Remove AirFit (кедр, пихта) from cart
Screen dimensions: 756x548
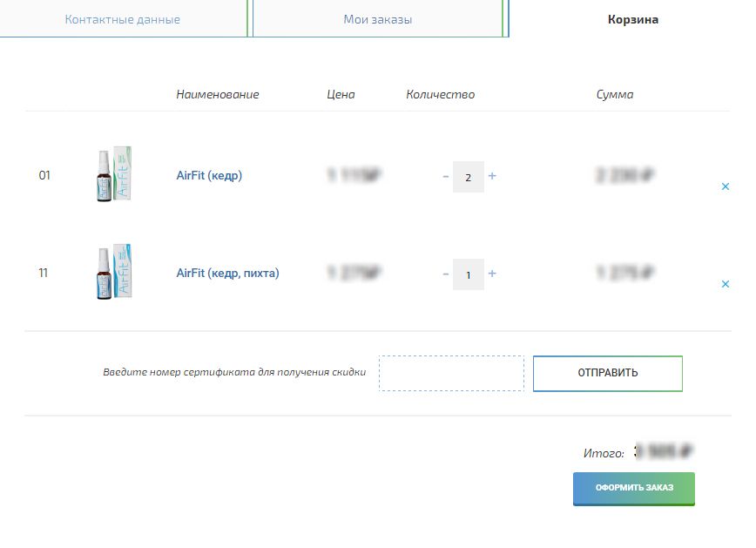(726, 284)
